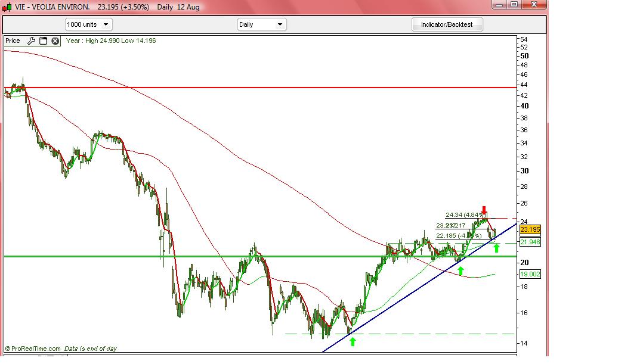Viewport: 643px width, 364px height.
Task: Open the 1000 units dropdown
Action: (x=88, y=24)
